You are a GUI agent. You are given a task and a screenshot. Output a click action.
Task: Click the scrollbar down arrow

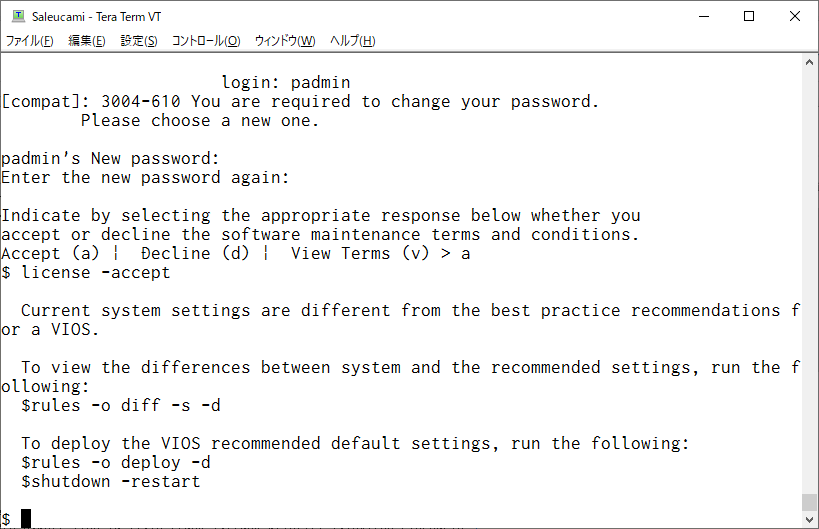(809, 520)
